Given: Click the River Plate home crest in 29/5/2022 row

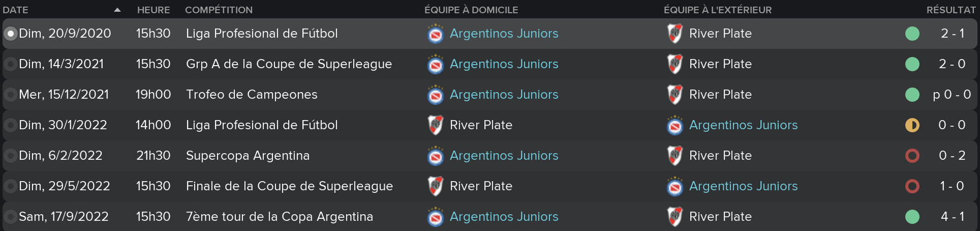Looking at the screenshot, I should pos(435,186).
